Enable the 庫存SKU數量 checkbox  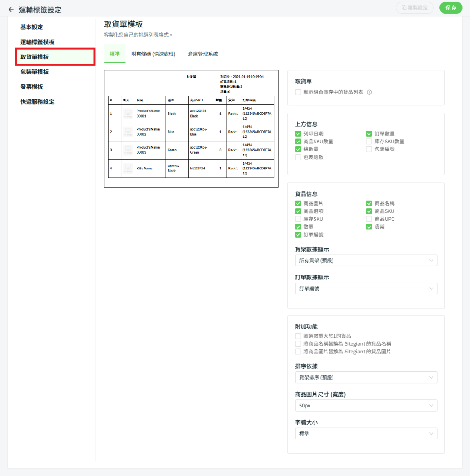click(369, 142)
